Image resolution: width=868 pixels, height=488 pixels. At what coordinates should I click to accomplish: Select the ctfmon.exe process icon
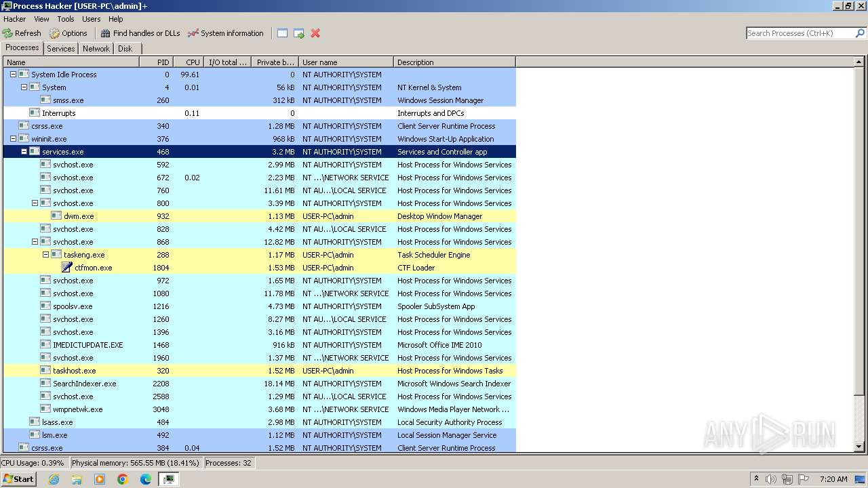click(67, 268)
